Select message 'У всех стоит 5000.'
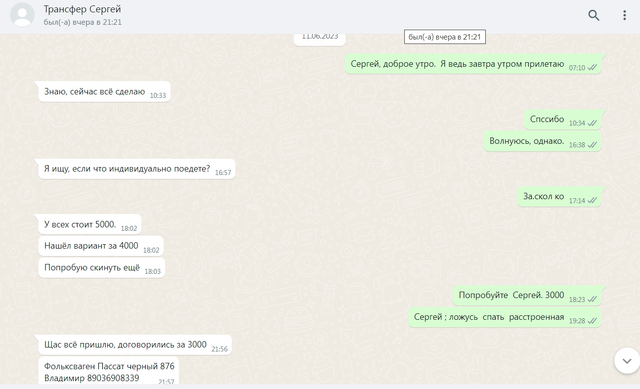Viewport: 640px width, 389px height. coord(90,225)
